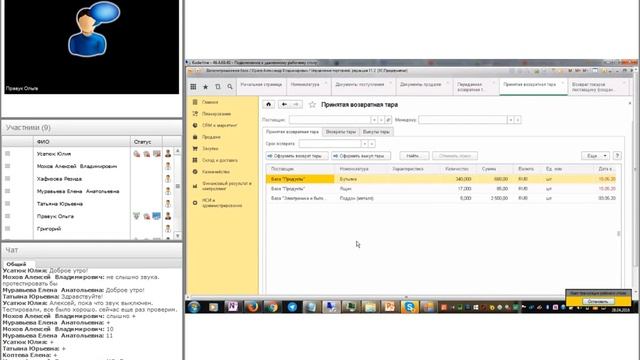Tick the checkbox next to Григорий

pyautogui.click(x=7, y=229)
